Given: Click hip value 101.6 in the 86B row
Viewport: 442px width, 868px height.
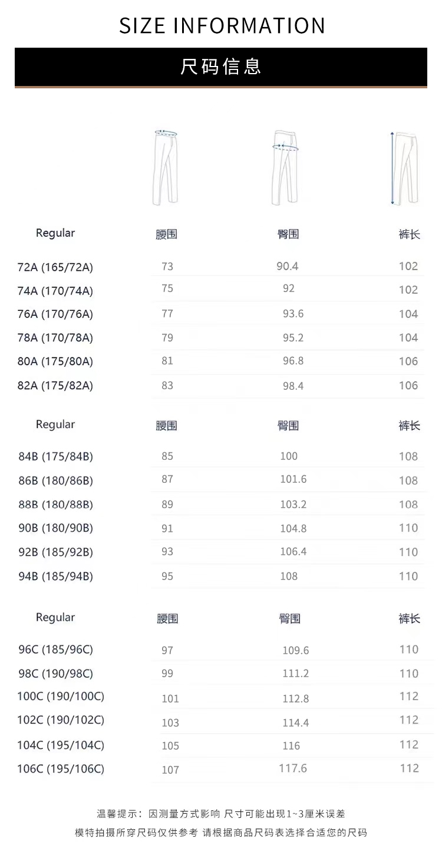Looking at the screenshot, I should 293,479.
